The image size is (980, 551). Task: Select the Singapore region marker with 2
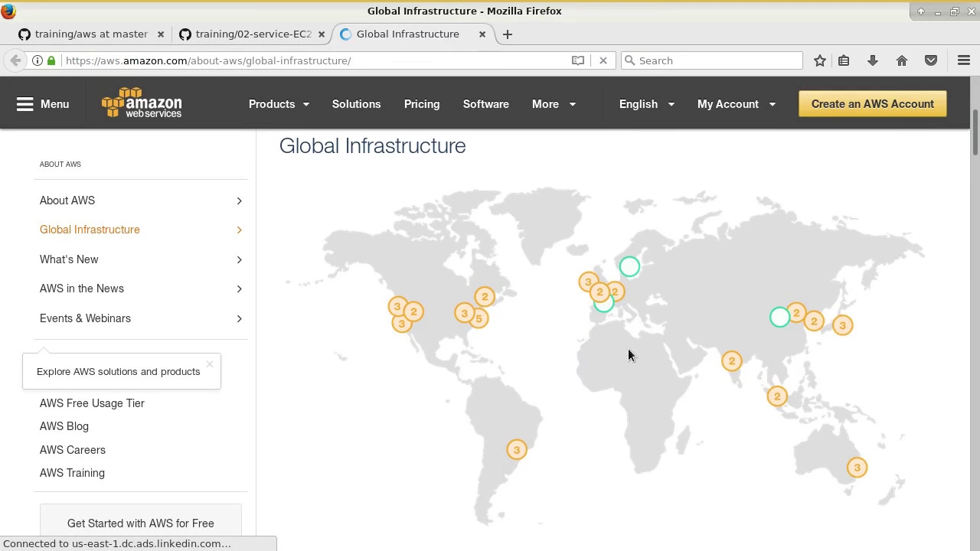tap(777, 396)
